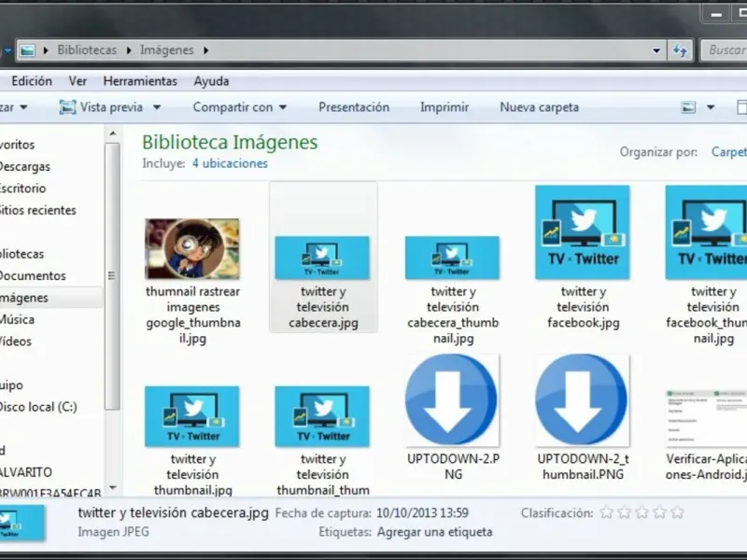Click the Buscar search field
Screen dimensions: 747x560
tap(725, 50)
